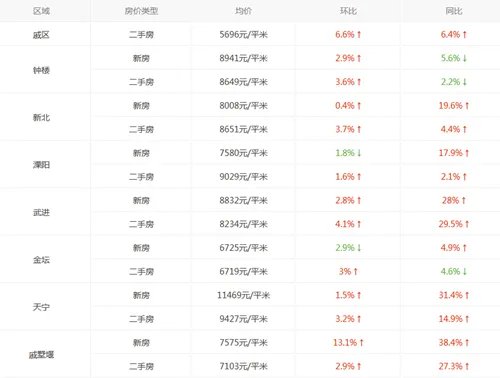Image resolution: width=500 pixels, height=378 pixels.
Task: Click the price 5696元/平米
Action: [x=243, y=34]
